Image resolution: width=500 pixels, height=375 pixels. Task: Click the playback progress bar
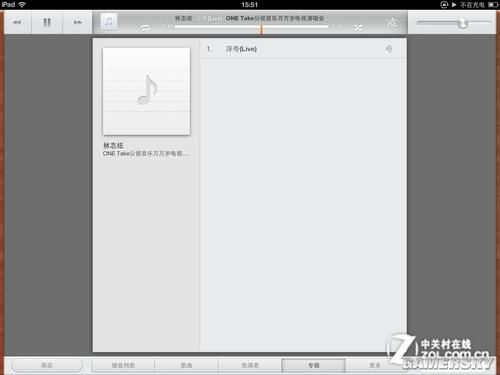coord(251,27)
